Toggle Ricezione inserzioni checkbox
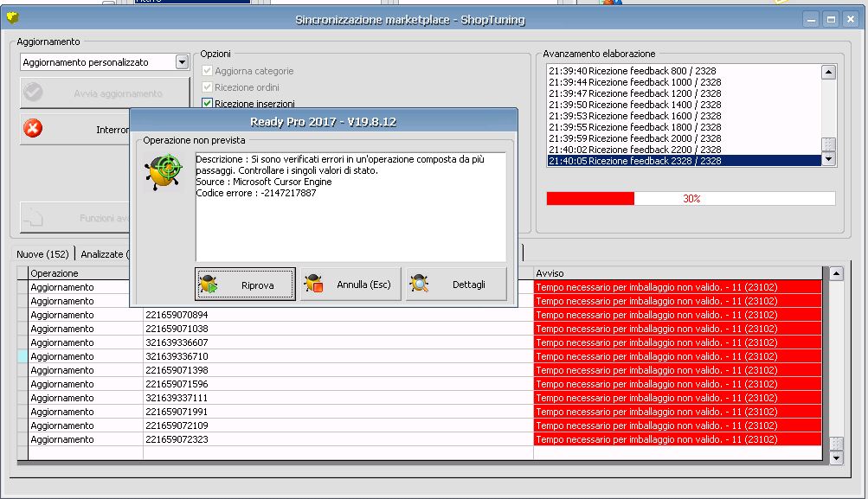Screen dimensions: 868x499 point(207,104)
